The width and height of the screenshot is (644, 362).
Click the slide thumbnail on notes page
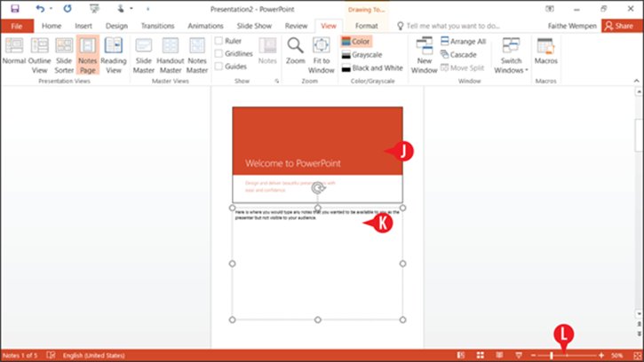(x=317, y=154)
